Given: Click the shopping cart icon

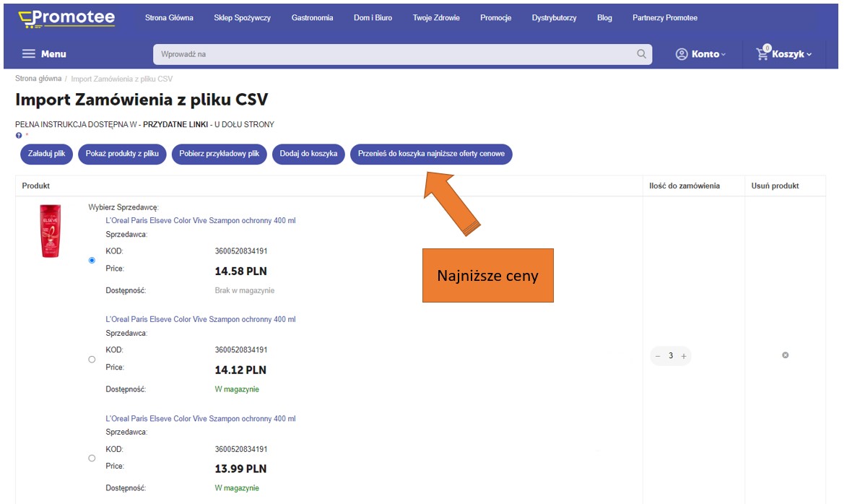Looking at the screenshot, I should (763, 53).
